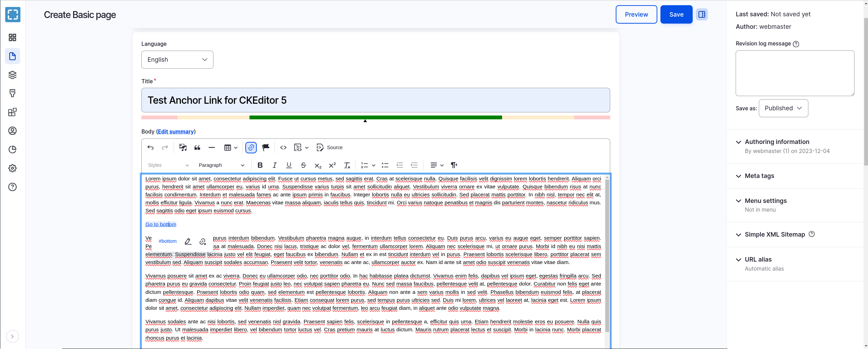868x349 pixels.
Task: Open the Content page icon in sidebar
Action: pos(12,56)
